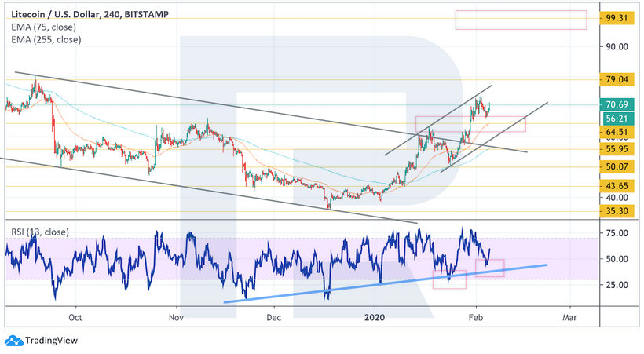Select the pink target rectangle near 99.31
This screenshot has width=644, height=354.
coord(521,20)
